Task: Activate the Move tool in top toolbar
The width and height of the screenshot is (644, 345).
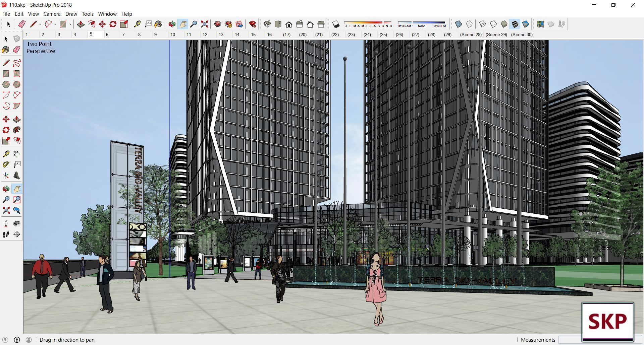Action: point(102,24)
